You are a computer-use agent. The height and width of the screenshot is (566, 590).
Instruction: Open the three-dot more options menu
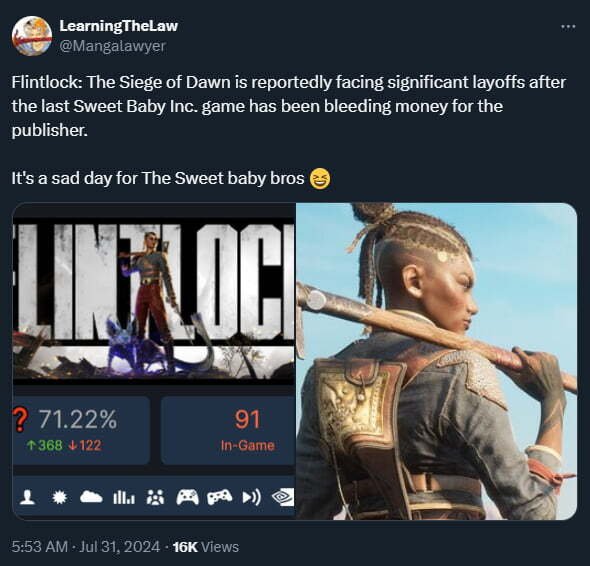click(568, 26)
